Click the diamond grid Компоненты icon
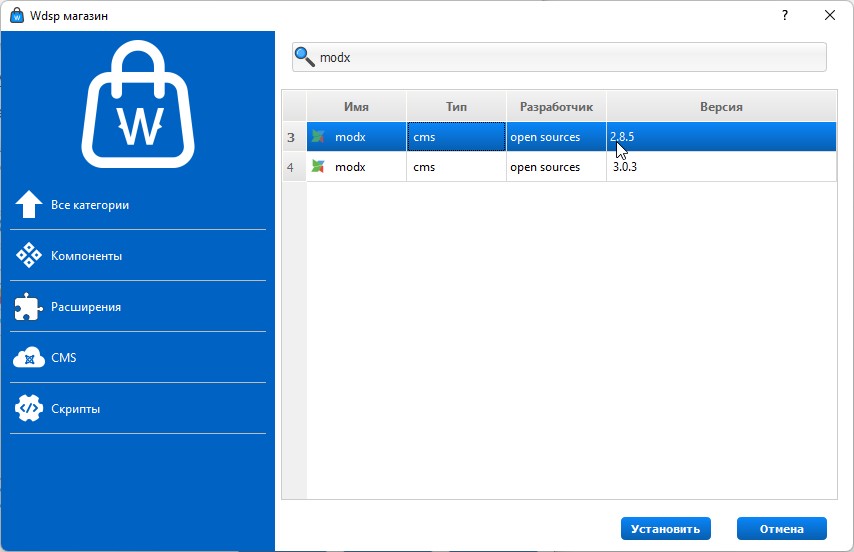 [x=29, y=255]
